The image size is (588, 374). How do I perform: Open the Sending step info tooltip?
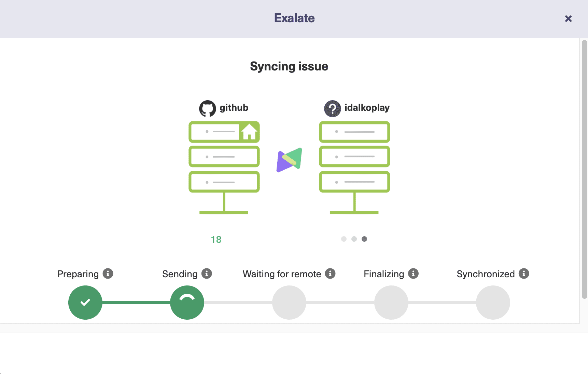206,273
